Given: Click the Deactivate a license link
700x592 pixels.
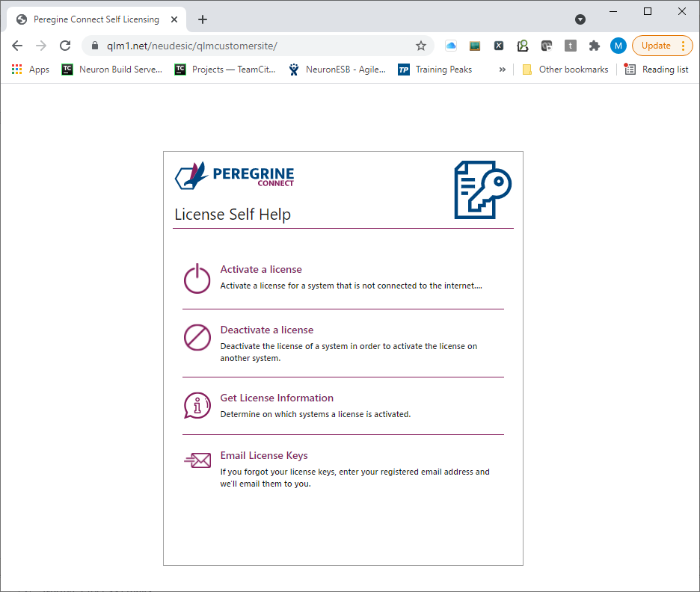Looking at the screenshot, I should pos(266,330).
